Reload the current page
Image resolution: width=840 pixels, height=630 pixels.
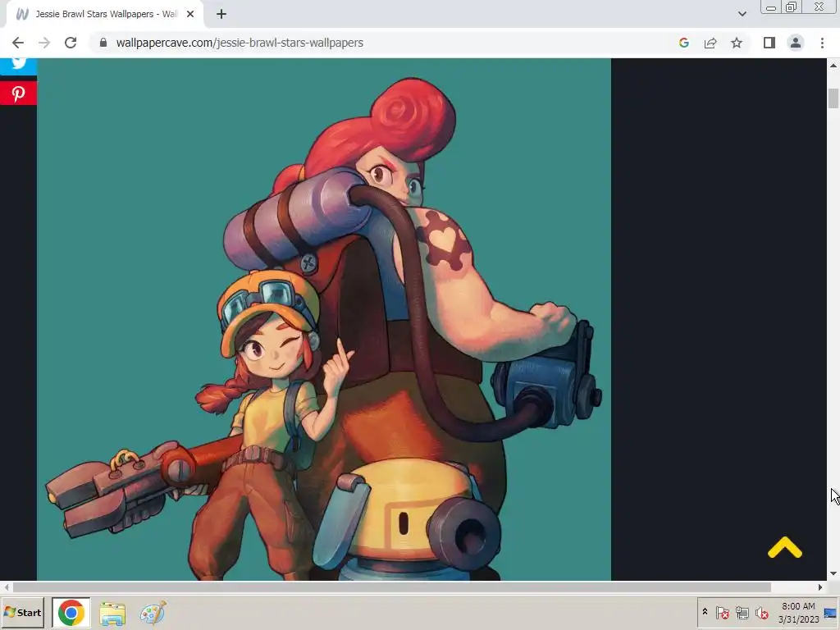coord(71,43)
